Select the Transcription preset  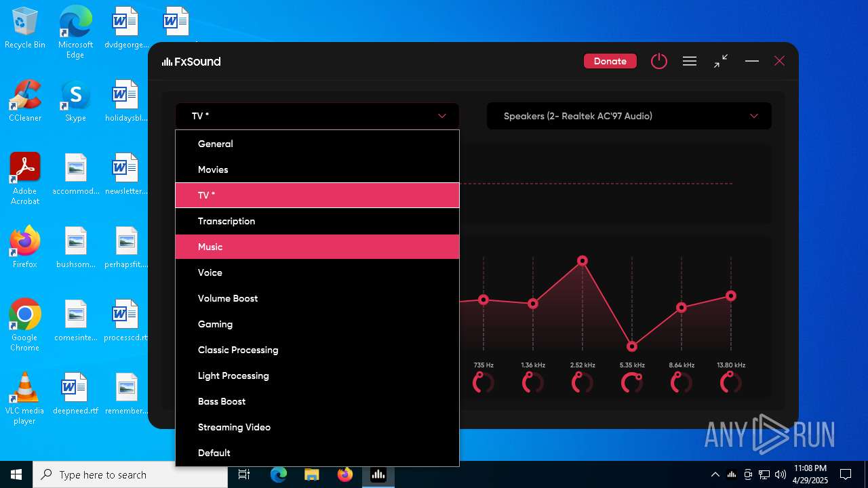[x=317, y=221]
